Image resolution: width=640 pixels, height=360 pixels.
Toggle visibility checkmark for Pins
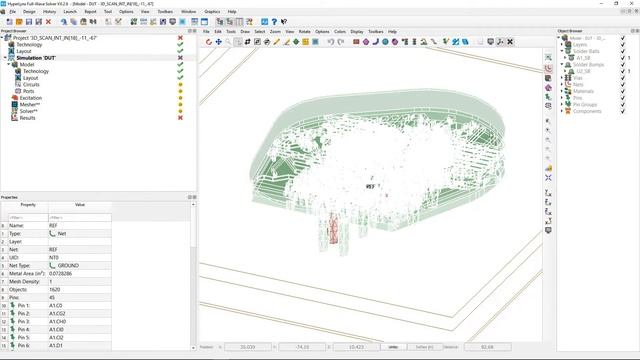623,98
